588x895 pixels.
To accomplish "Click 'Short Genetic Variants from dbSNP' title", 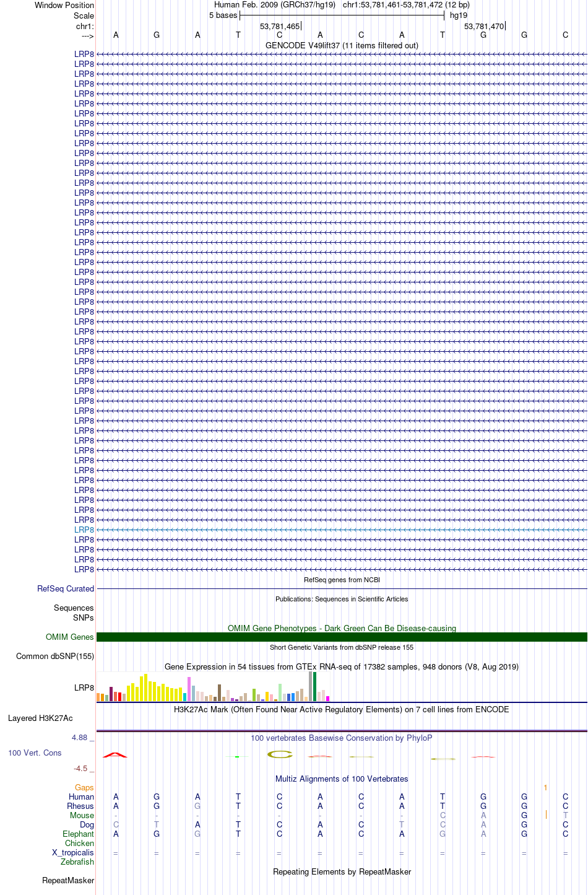I will [342, 647].
